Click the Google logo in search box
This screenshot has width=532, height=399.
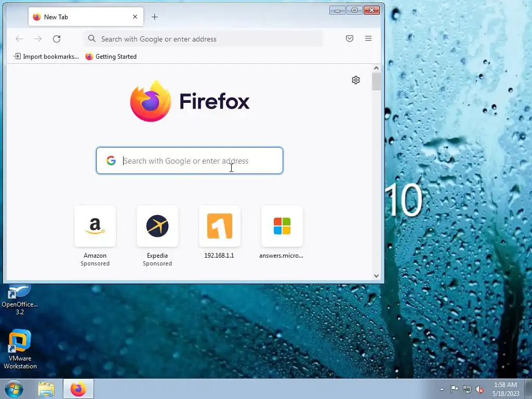pyautogui.click(x=111, y=161)
